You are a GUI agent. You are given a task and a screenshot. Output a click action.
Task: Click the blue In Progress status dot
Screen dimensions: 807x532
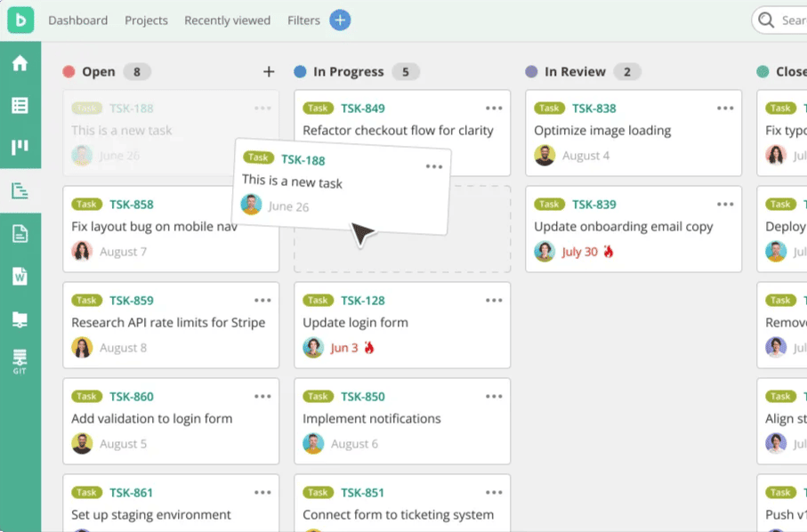300,72
